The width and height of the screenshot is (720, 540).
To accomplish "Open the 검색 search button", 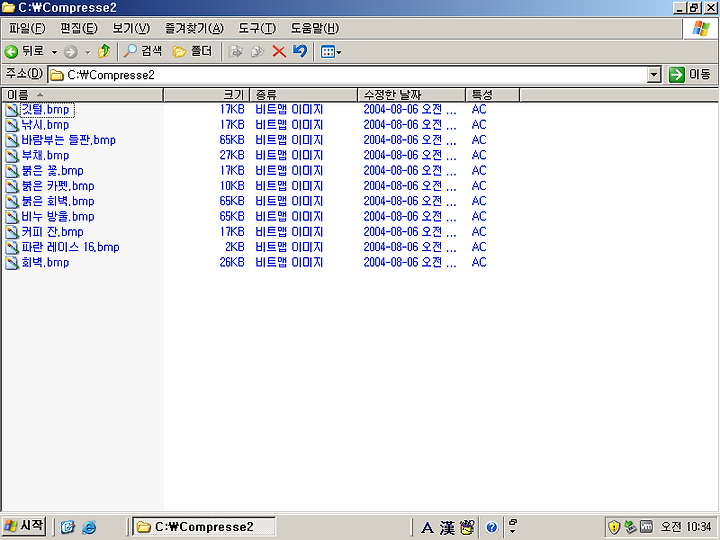I will tap(143, 51).
